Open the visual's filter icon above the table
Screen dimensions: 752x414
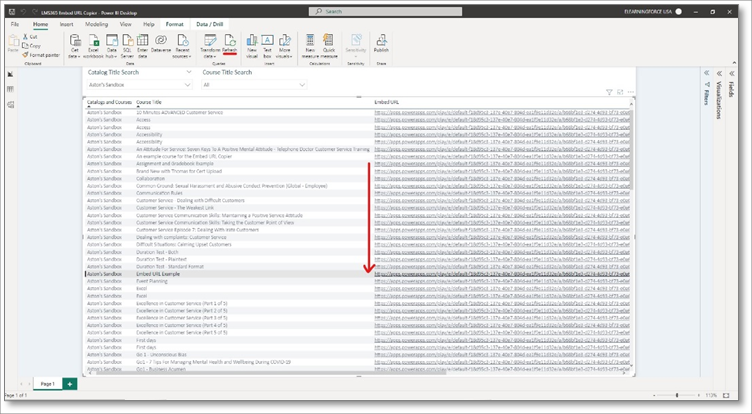tap(610, 92)
